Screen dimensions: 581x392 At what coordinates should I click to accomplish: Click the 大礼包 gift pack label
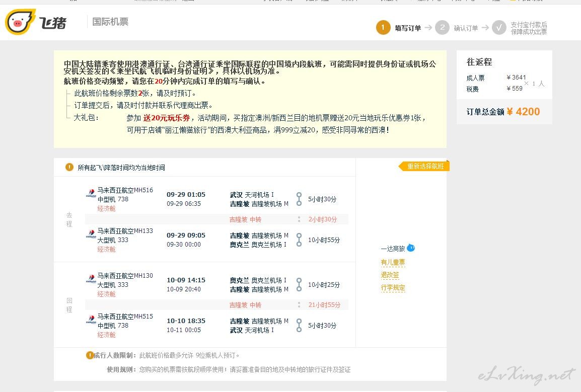point(86,118)
